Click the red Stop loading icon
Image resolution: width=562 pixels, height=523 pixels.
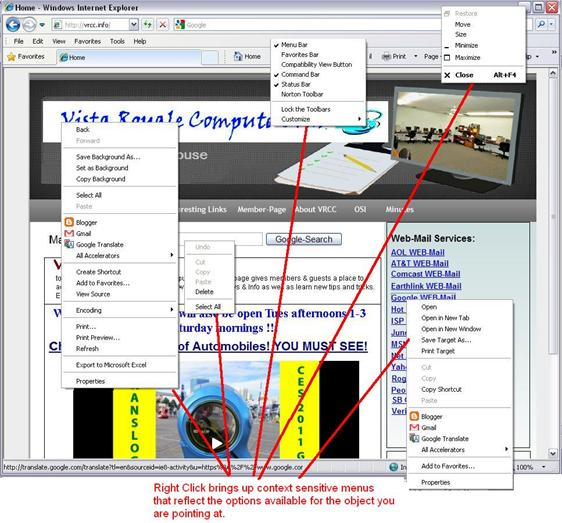click(162, 25)
